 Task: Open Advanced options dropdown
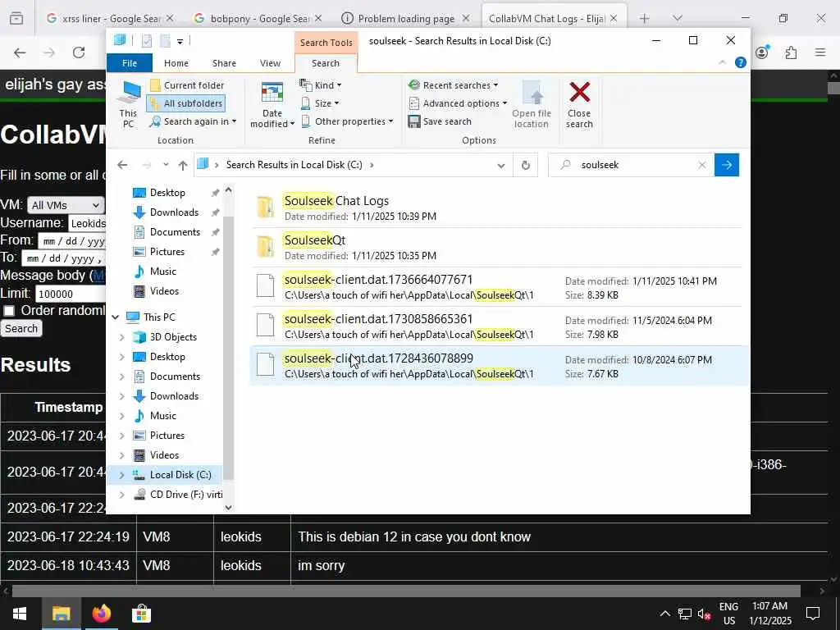[x=458, y=103]
